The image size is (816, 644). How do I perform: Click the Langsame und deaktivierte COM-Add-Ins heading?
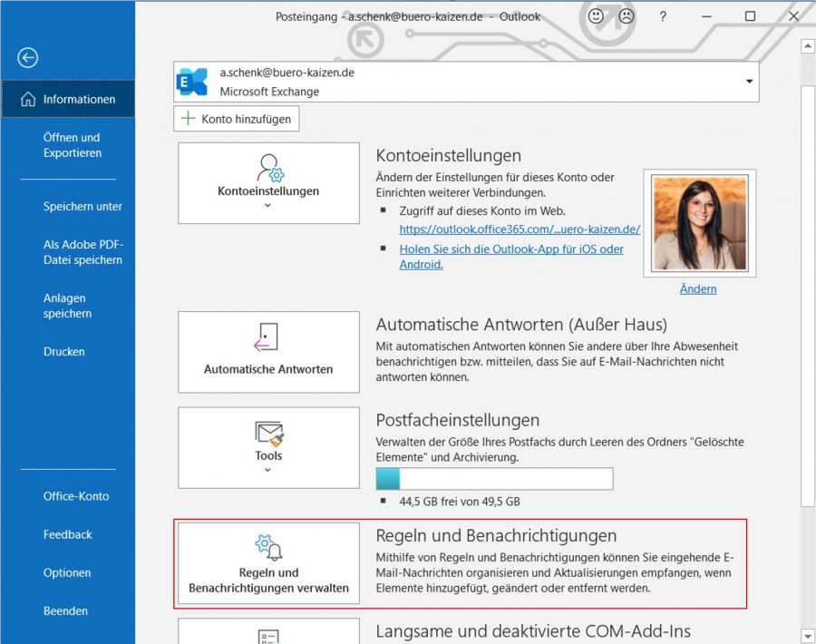533,631
